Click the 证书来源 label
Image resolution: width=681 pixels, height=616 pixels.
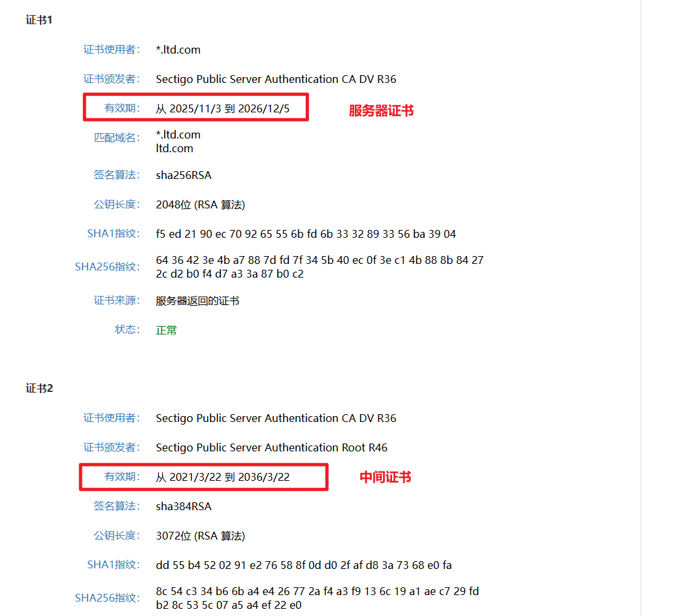click(x=117, y=300)
